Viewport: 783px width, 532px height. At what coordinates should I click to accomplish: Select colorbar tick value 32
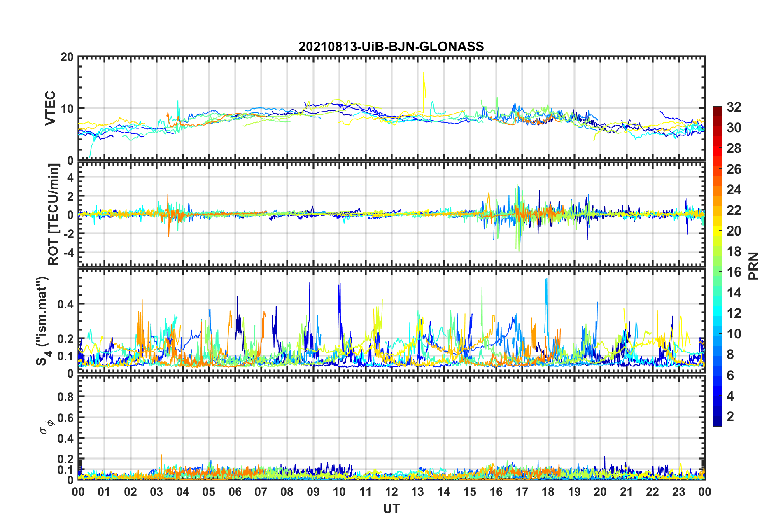pos(734,107)
